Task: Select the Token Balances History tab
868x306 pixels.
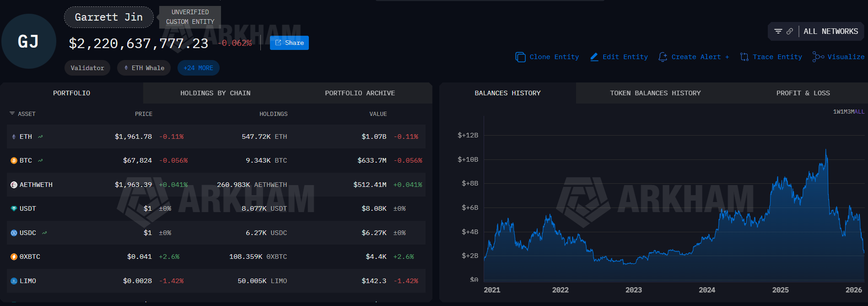Action: [655, 93]
